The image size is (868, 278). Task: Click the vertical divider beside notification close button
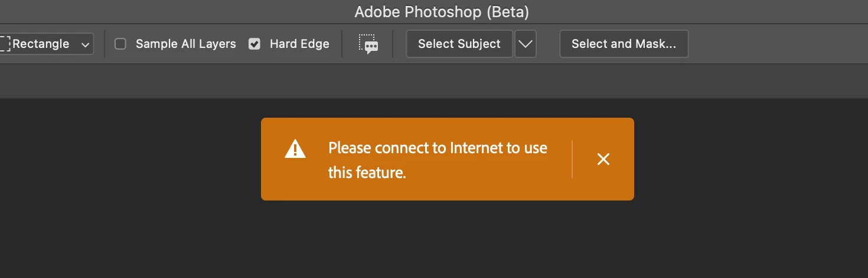pyautogui.click(x=572, y=159)
